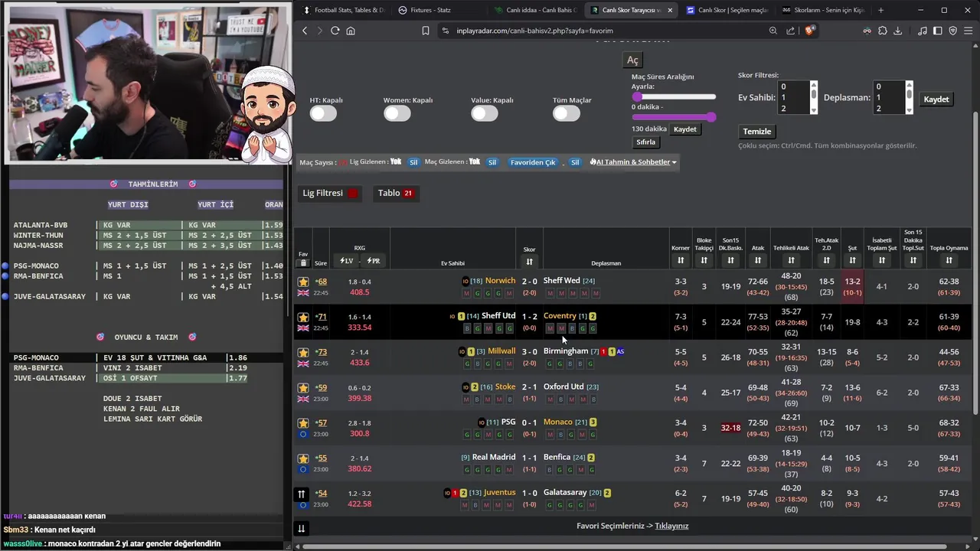Expand the AI Tahmin & Sohbetler dropdown

pos(633,162)
